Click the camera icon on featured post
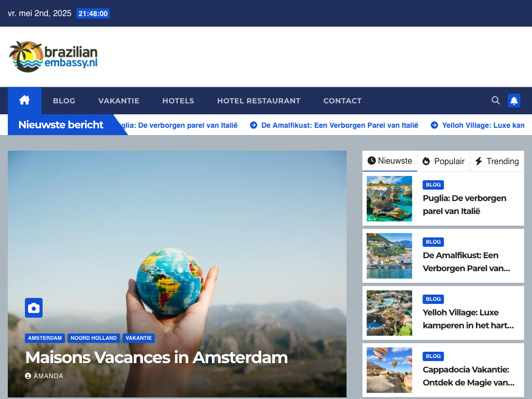Screen dimensions: 532x399 click(x=34, y=308)
